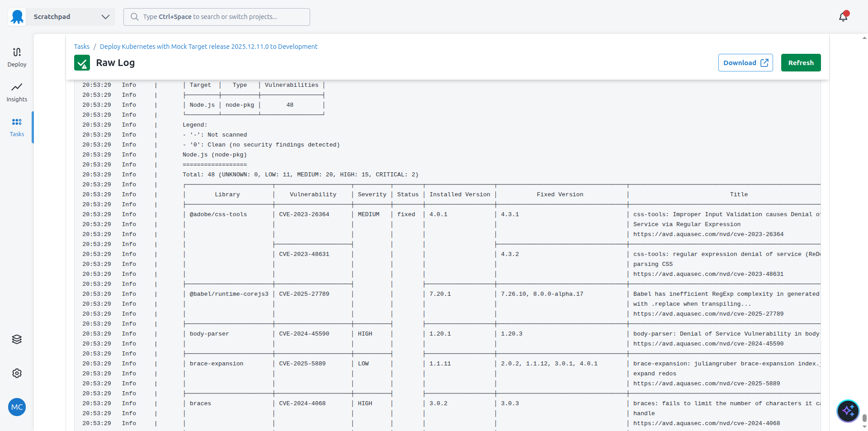
Task: Click the project search input field
Action: point(217,17)
